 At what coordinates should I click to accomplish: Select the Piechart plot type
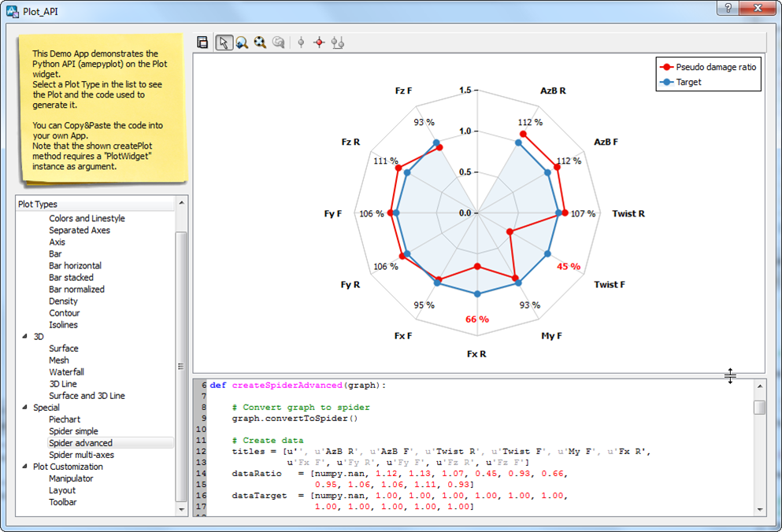pyautogui.click(x=64, y=419)
